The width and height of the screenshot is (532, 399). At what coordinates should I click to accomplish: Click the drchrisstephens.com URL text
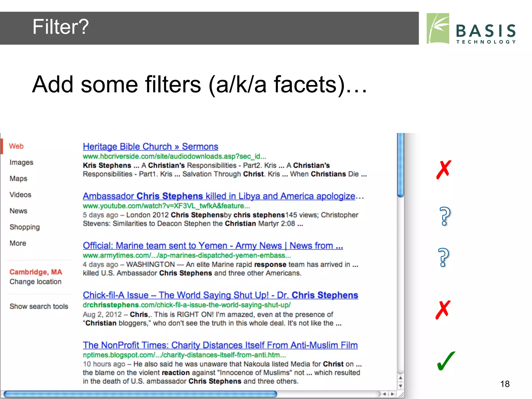187,305
